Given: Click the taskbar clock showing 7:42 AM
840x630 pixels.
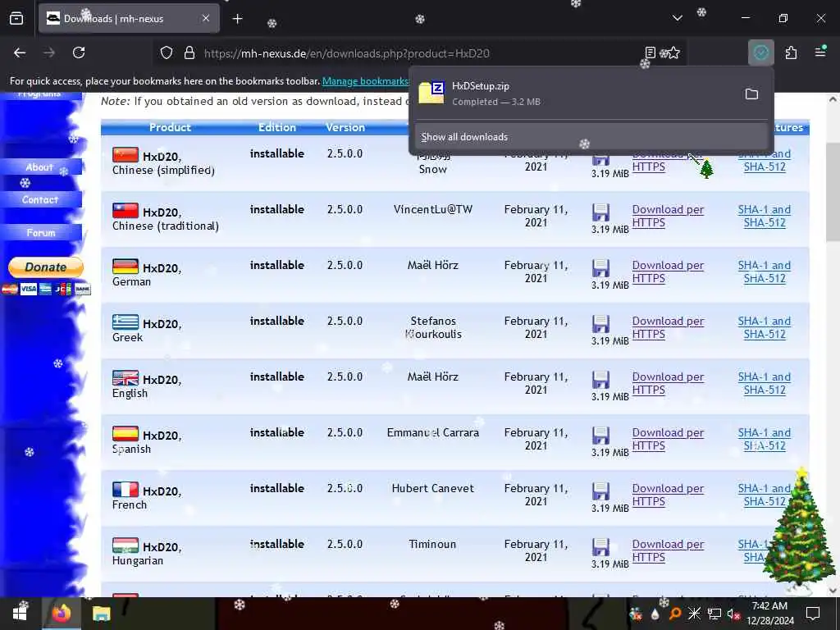Looking at the screenshot, I should coord(769,614).
